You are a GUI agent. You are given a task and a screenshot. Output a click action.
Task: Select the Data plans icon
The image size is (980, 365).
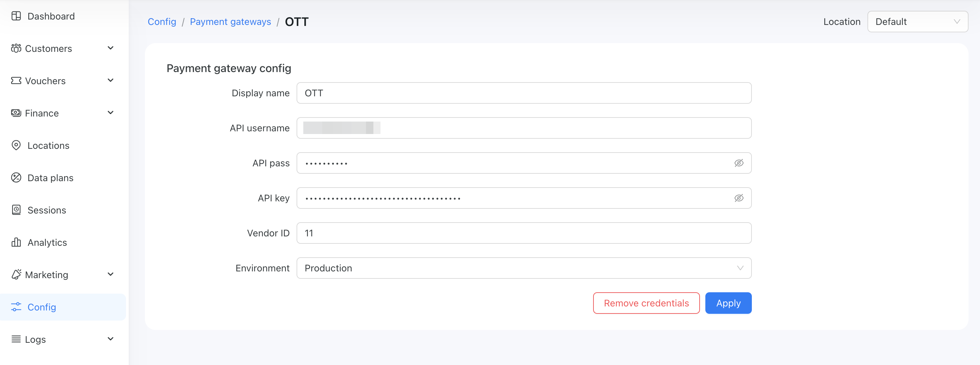(x=16, y=177)
